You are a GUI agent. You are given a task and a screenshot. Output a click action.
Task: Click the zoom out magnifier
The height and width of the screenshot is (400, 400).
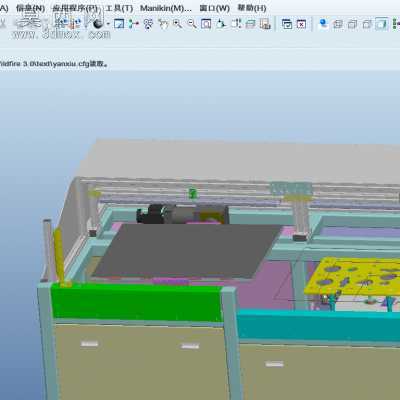192,24
